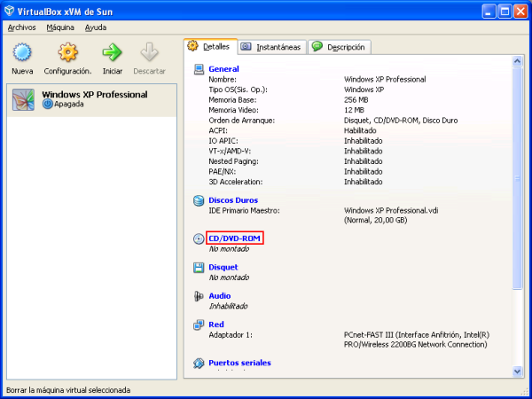Click the Disquet floppy icon

[x=199, y=267]
